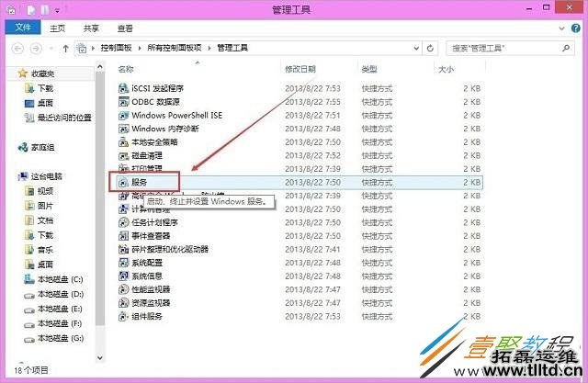Click the 服务 shortcut icon
588x383 pixels.
(123, 183)
